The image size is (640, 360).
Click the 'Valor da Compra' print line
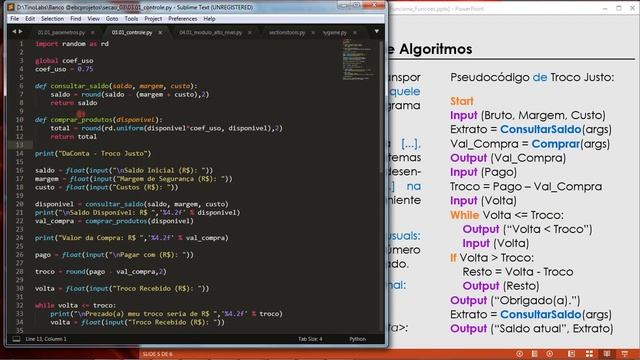click(131, 238)
